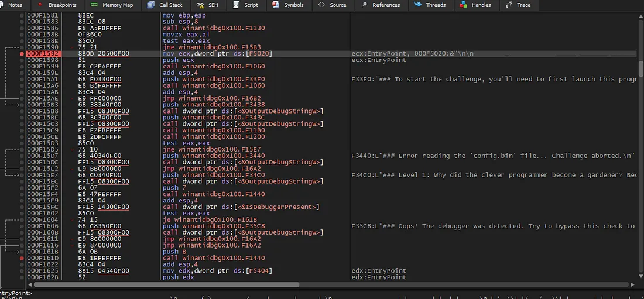Click the horizontal scrollbar of the disassembly view

164,284
